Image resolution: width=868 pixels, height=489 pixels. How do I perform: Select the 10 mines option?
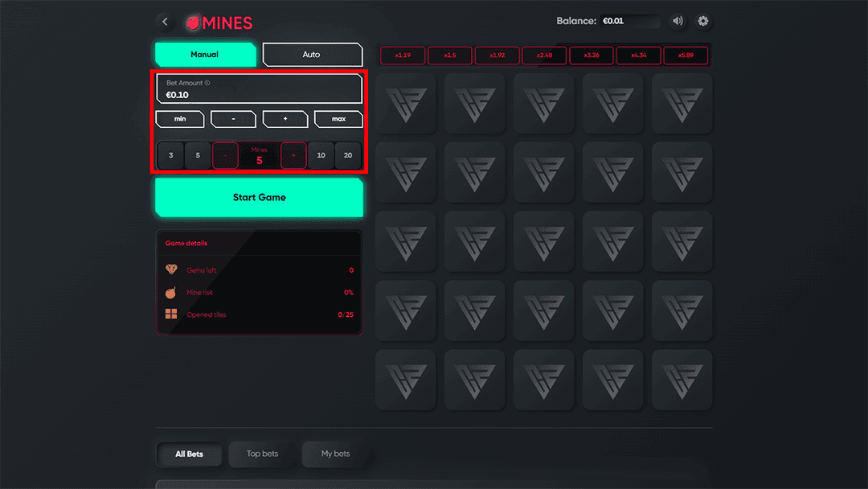click(x=321, y=155)
